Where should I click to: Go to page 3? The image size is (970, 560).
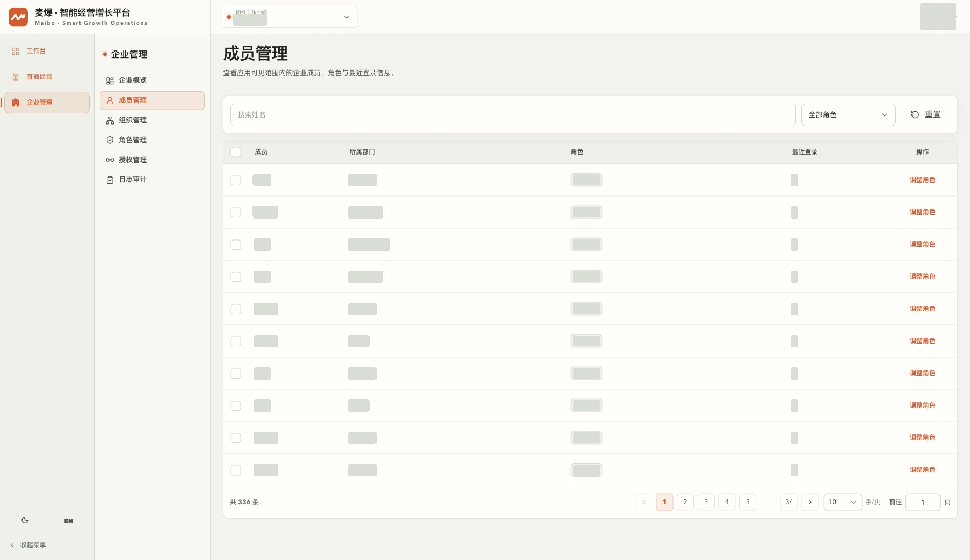[706, 502]
